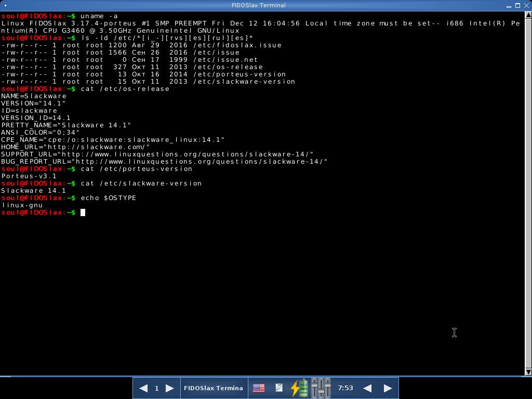
Task: Click the 'cat /etc/porteus-version' command text
Action: (137, 169)
